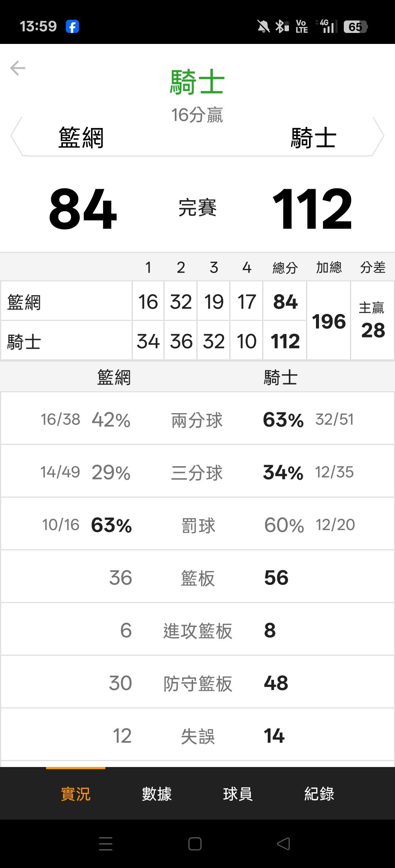Tap the 兩分球 stat row label
395x868 pixels.
click(197, 420)
